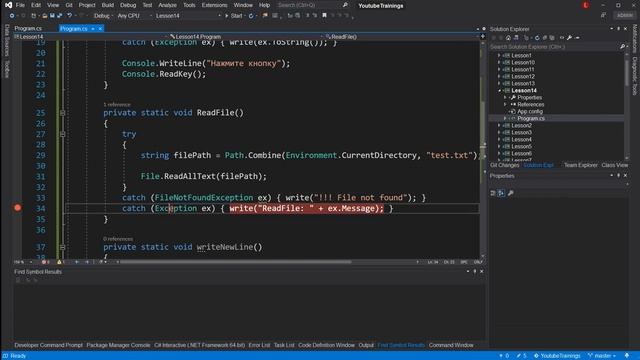Click the Live Share icon top right

pos(603,16)
